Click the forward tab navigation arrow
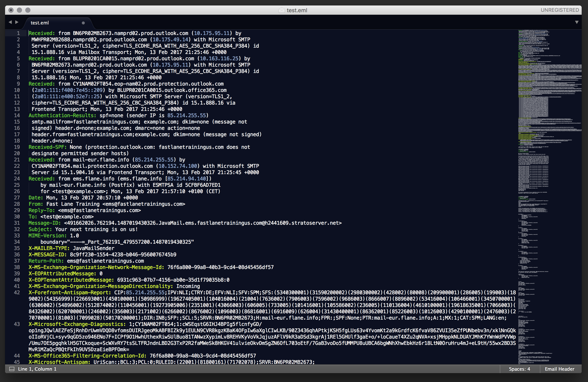The width and height of the screenshot is (588, 382). [17, 22]
